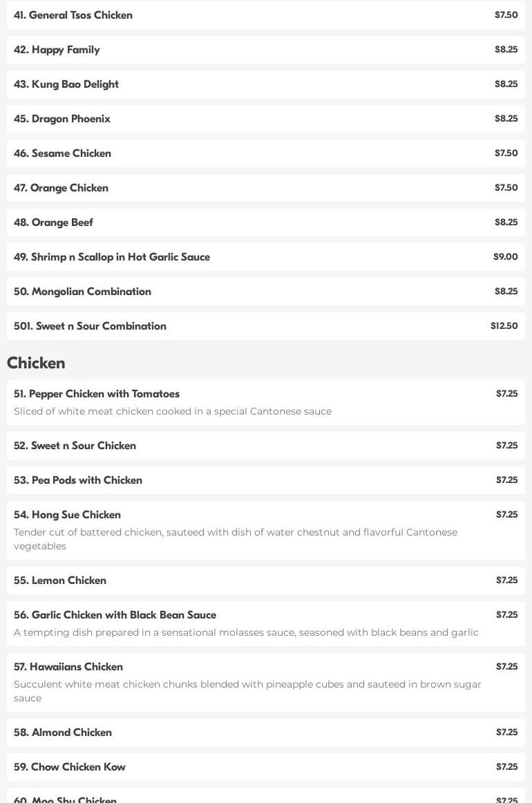Open 58. Almond Chicken
This screenshot has width=532, height=803.
pos(63,733)
